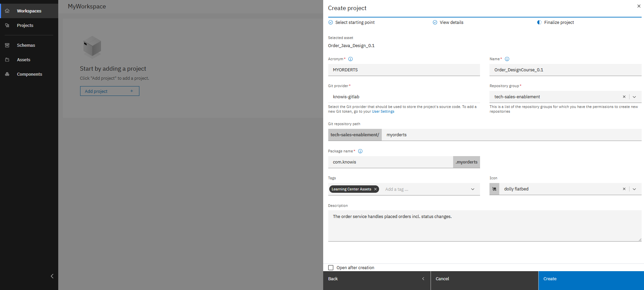Click the Assets folder icon
The height and width of the screenshot is (290, 644).
coord(7,60)
